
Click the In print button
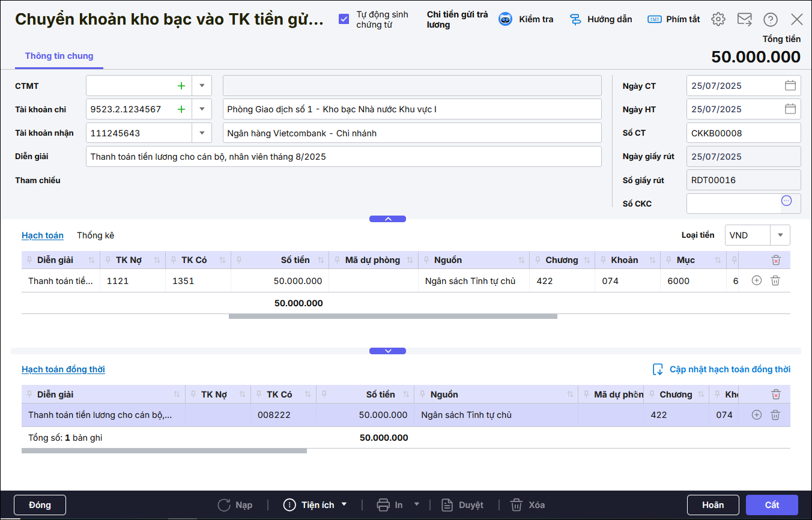click(x=390, y=505)
